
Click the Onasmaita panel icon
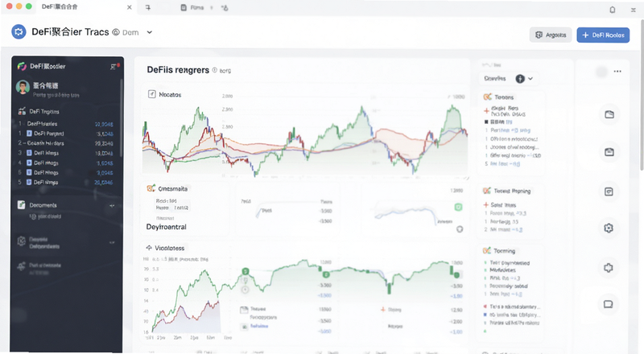point(151,188)
